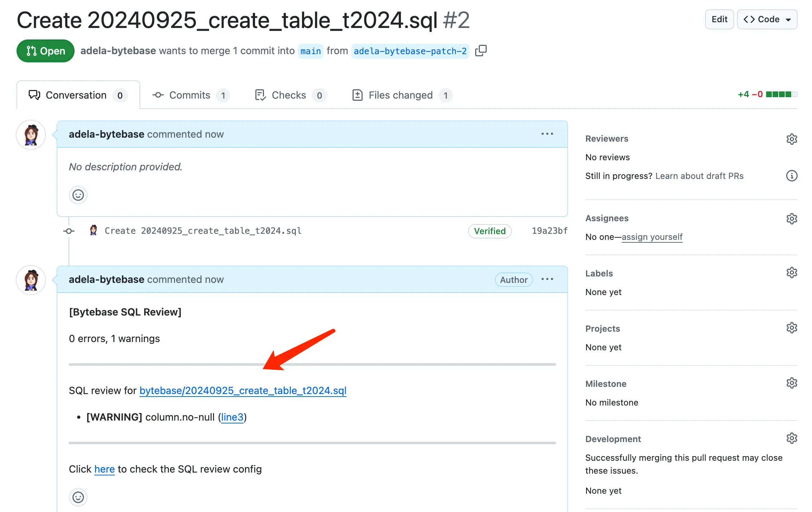The height and width of the screenshot is (512, 812).
Task: Click the adela-bytebase-patch-2 branch label
Action: pyautogui.click(x=410, y=51)
